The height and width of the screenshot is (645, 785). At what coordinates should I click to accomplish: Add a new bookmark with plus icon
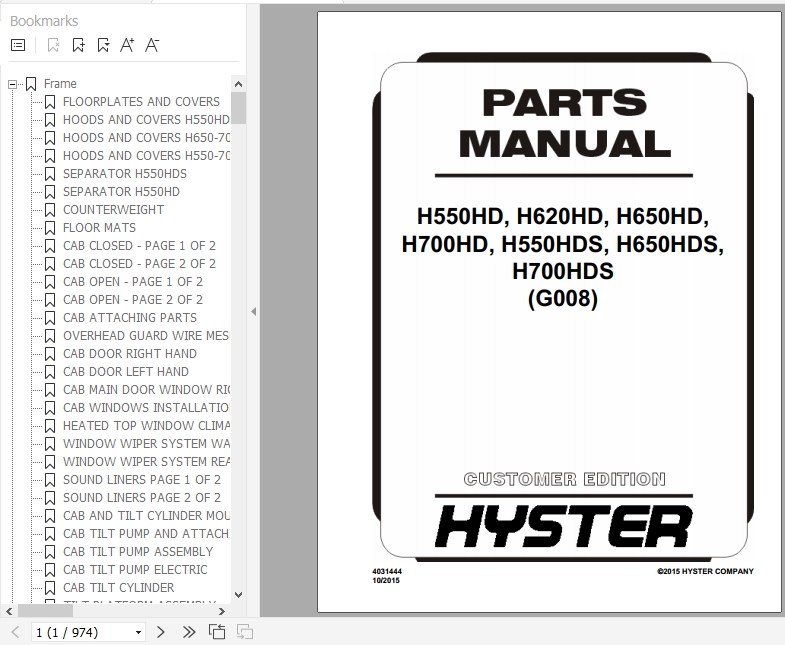[79, 45]
